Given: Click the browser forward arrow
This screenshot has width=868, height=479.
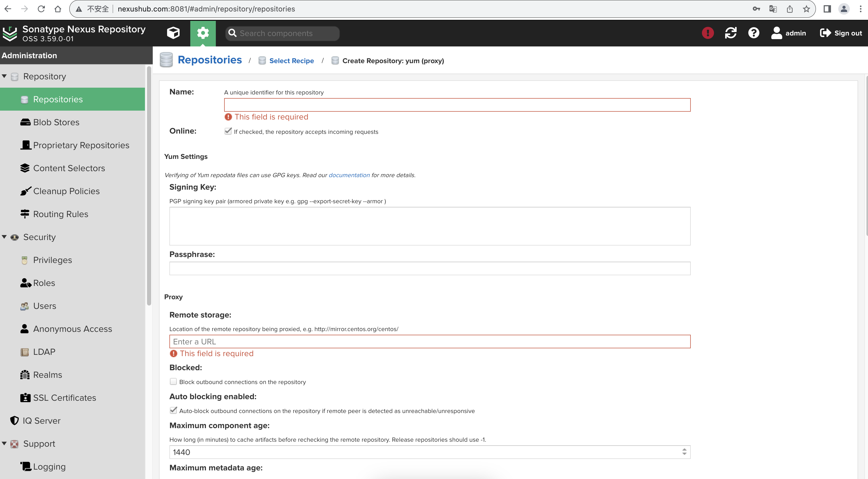Looking at the screenshot, I should [24, 9].
